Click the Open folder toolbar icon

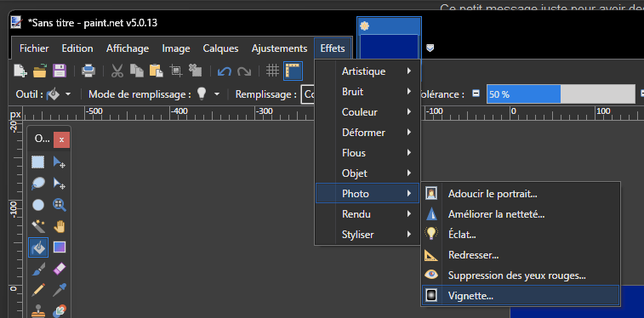40,71
